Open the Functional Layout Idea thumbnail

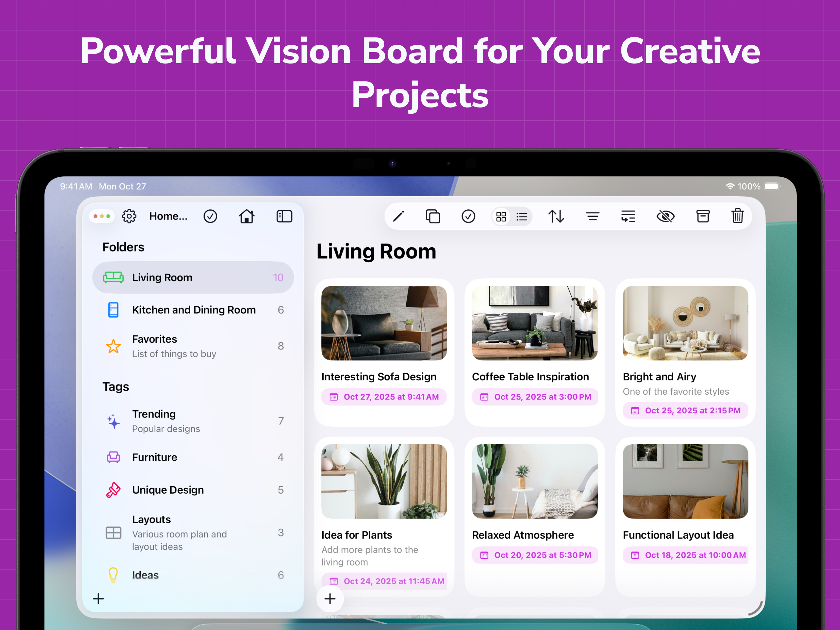click(x=686, y=482)
